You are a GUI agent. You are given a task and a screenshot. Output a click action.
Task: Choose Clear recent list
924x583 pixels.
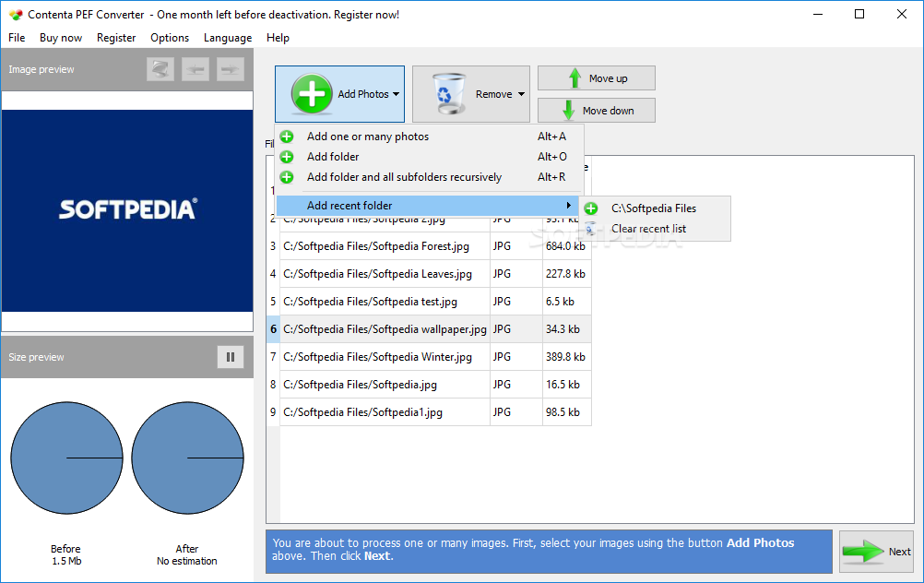pos(655,229)
